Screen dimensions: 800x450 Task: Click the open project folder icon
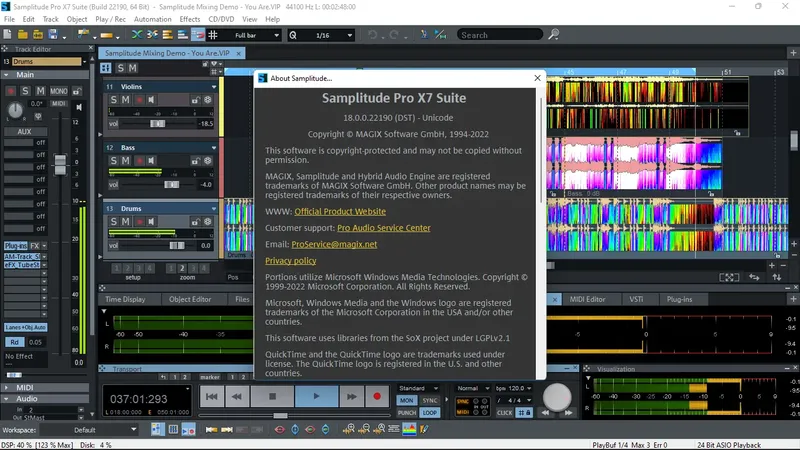point(22,35)
